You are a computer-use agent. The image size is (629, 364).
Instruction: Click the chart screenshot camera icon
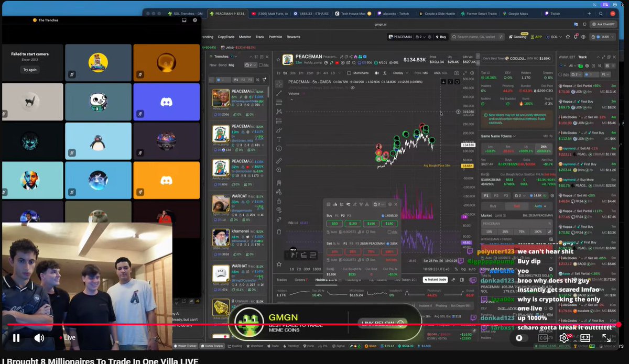coord(457,73)
